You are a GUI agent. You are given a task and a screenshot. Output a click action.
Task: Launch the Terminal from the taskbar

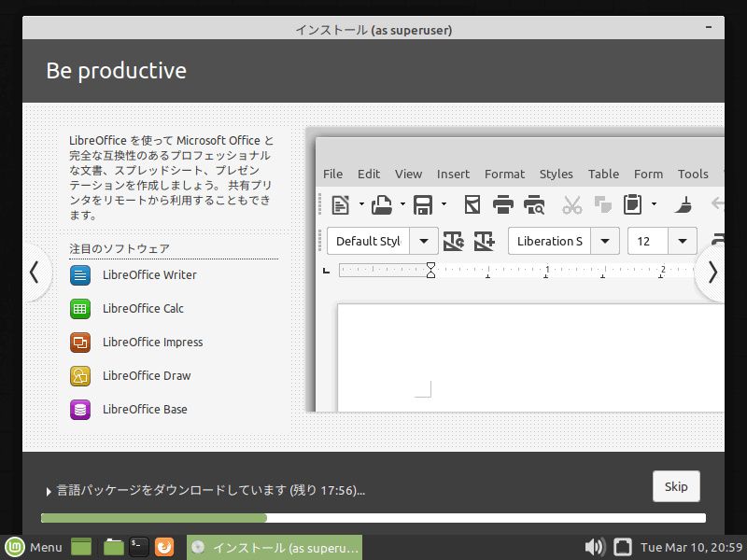[x=139, y=547]
